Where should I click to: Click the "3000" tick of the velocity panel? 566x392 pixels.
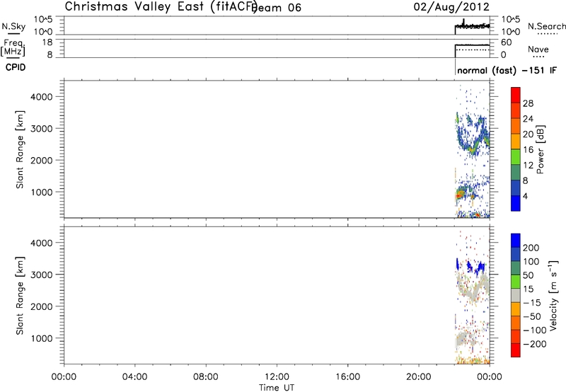[41, 275]
